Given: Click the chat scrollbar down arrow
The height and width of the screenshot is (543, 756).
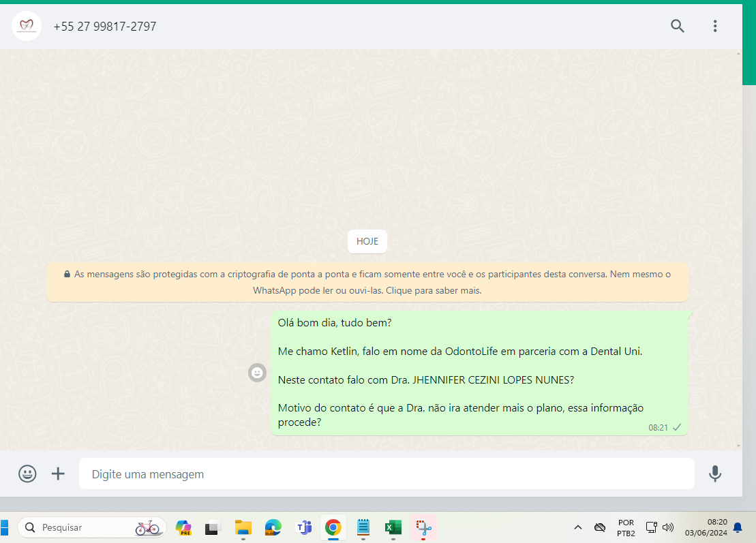Looking at the screenshot, I should [x=739, y=446].
